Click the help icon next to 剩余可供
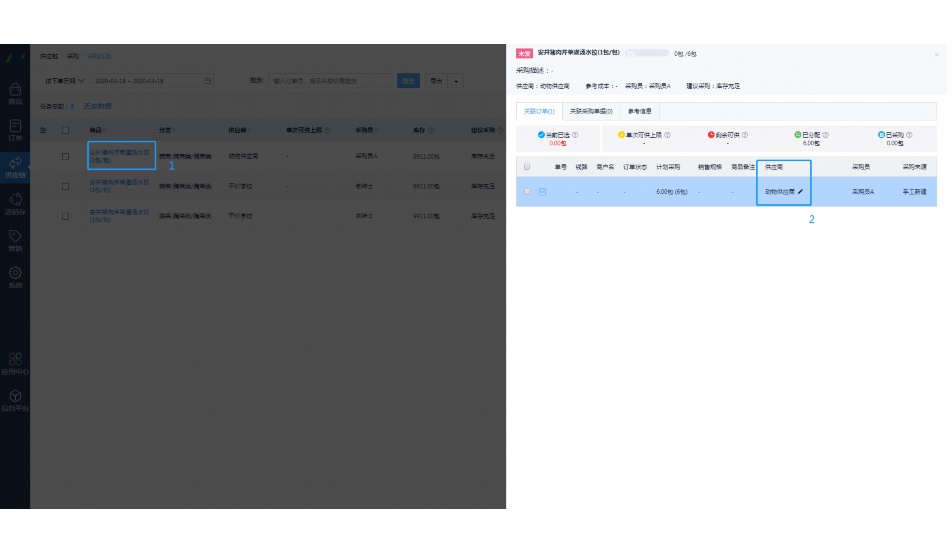This screenshot has height=553, width=952. [744, 135]
